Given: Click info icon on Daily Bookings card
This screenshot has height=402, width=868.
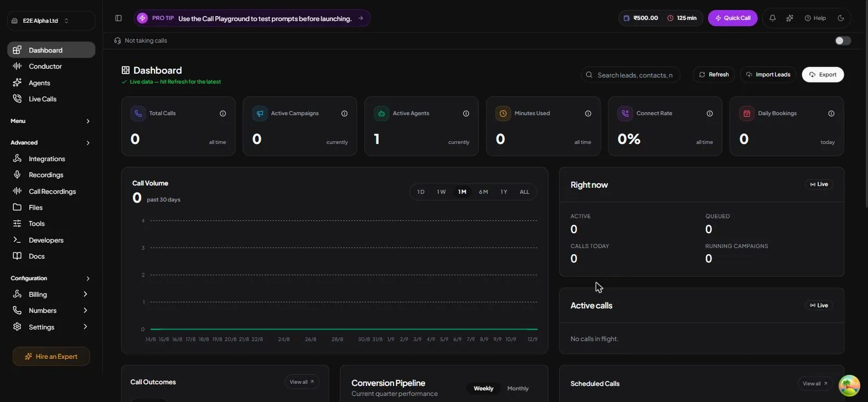Looking at the screenshot, I should pos(831,114).
